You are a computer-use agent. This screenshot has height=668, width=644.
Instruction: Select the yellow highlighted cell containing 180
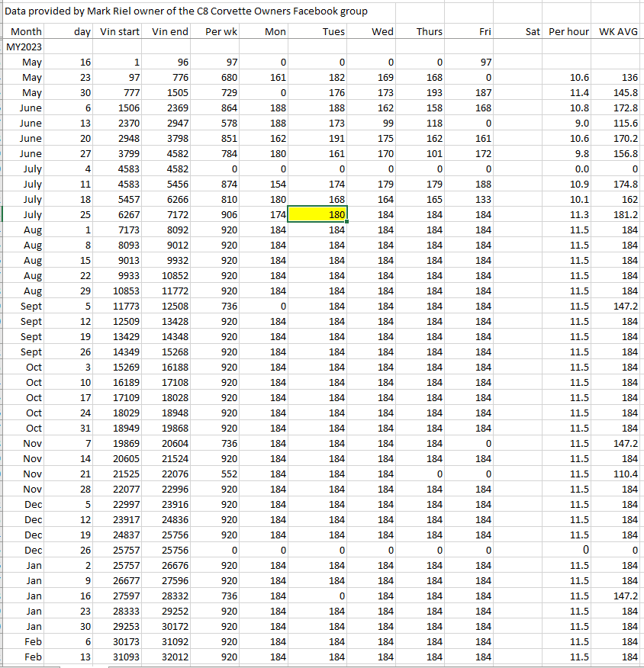317,215
